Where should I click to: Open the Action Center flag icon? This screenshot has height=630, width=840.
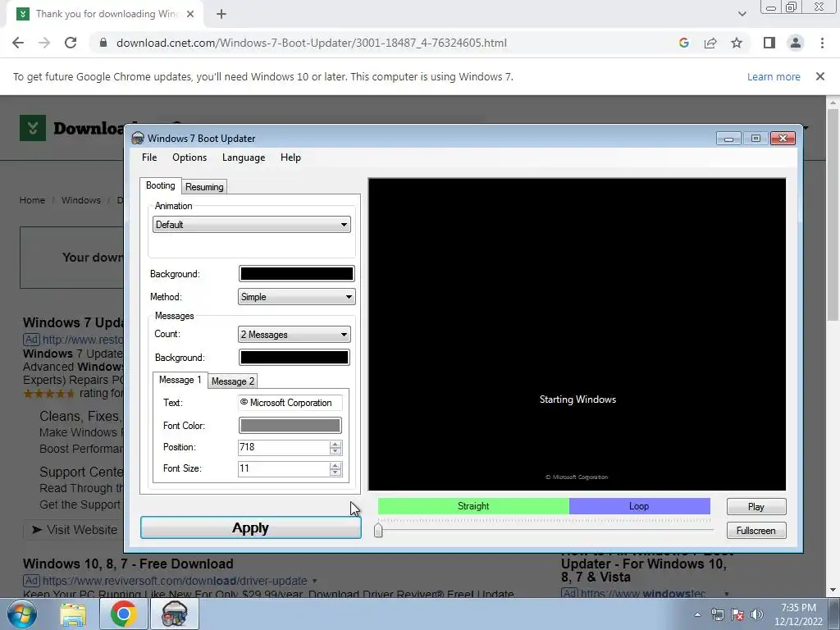tap(737, 614)
